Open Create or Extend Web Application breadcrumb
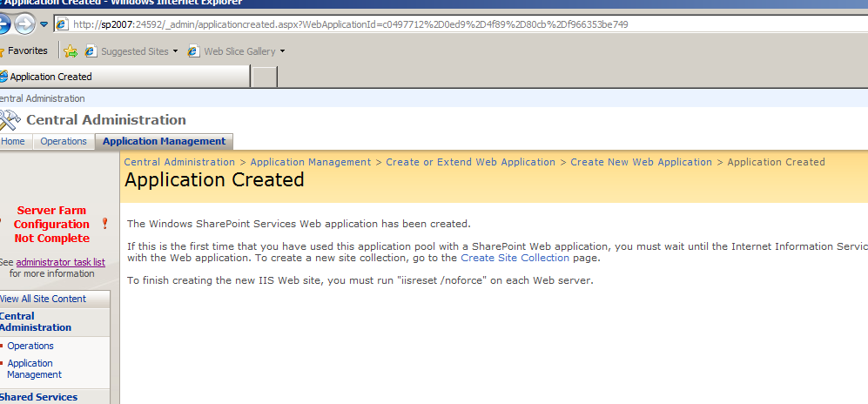The image size is (868, 404). tap(470, 162)
